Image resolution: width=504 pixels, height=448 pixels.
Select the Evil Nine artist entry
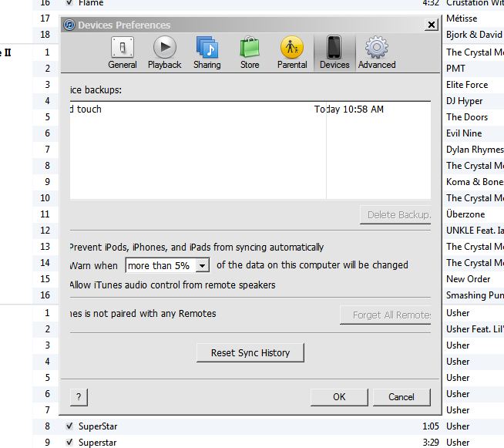[464, 133]
